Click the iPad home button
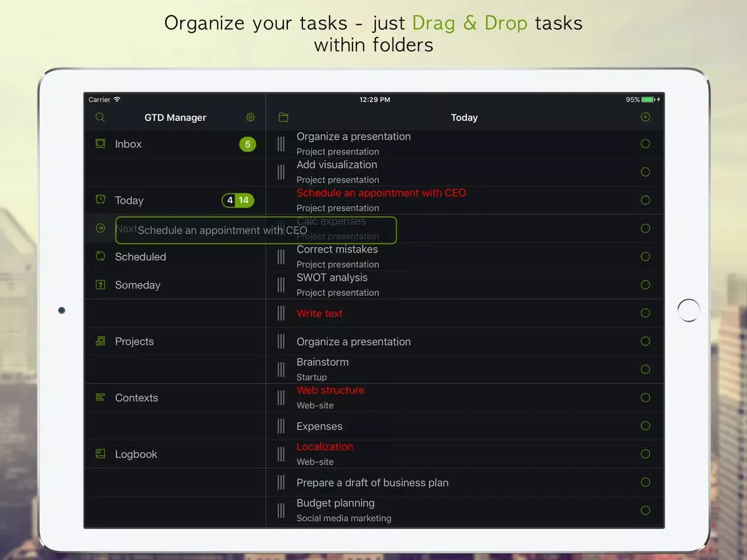Screen dimensions: 747x560 tap(688, 310)
